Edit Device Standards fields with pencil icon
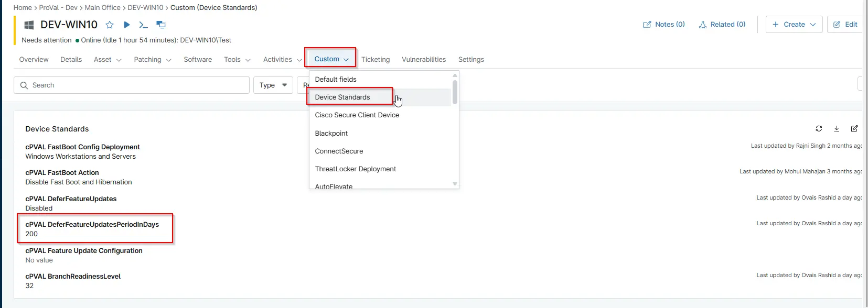This screenshot has height=308, width=868. [854, 128]
